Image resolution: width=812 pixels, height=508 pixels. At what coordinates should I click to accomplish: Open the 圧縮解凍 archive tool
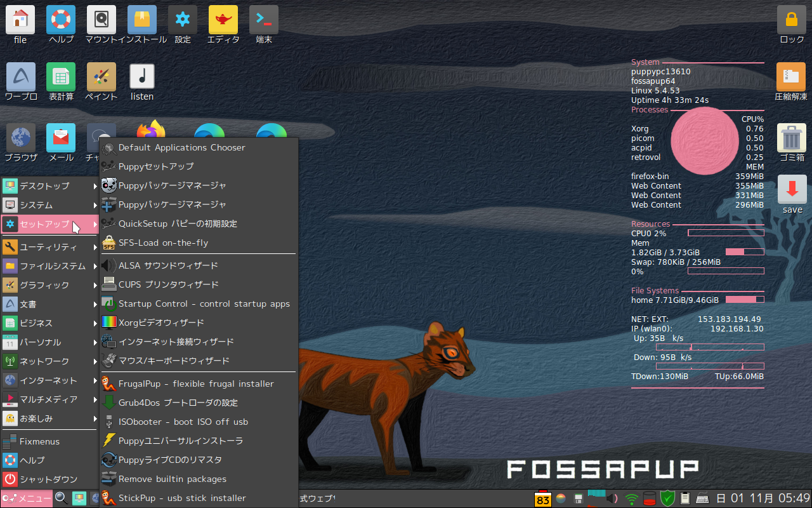(x=791, y=76)
